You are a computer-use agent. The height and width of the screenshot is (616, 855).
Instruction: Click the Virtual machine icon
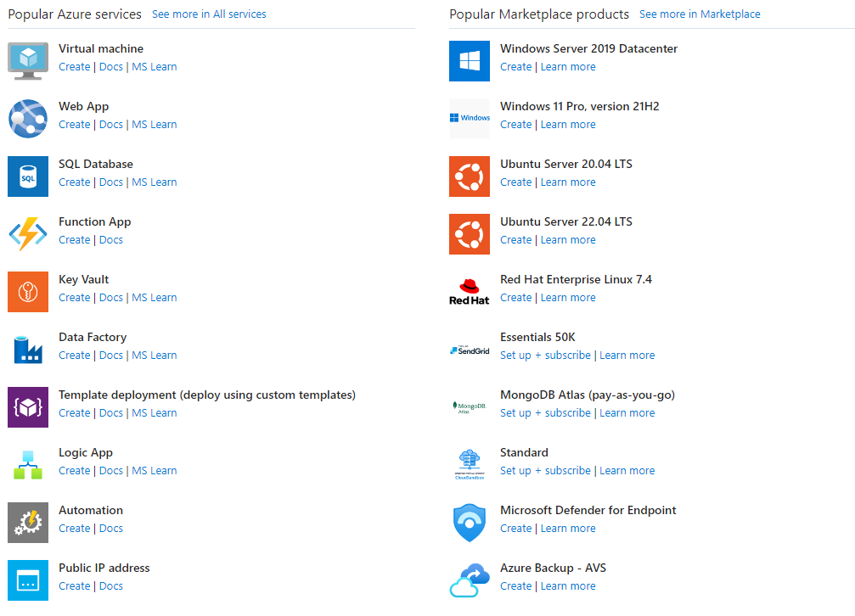pyautogui.click(x=28, y=60)
